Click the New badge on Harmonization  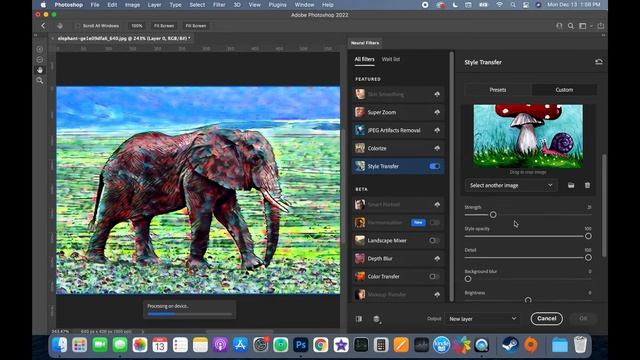pos(418,222)
